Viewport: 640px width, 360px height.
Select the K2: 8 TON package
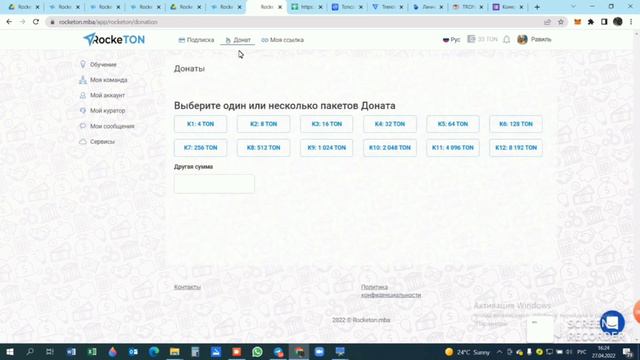pyautogui.click(x=264, y=124)
